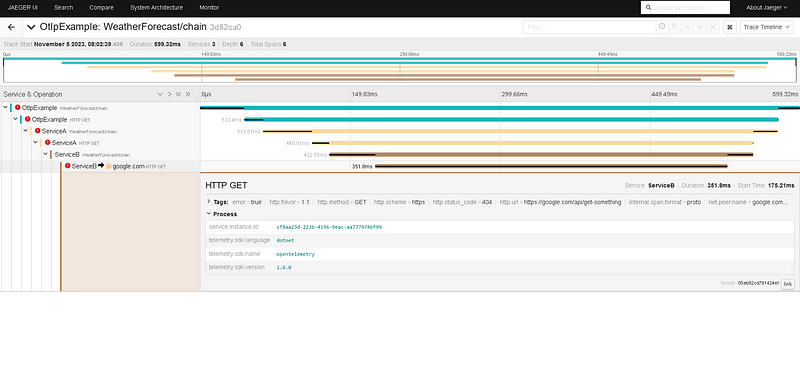Collapse the trace header with the chevron by OtlpExample title
This screenshot has height=392, width=800.
[31, 27]
